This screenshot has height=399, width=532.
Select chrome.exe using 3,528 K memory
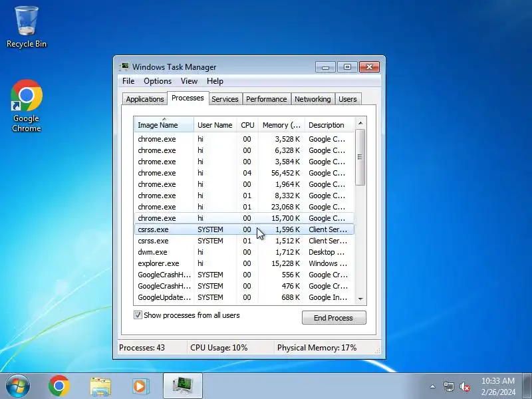tap(244, 139)
